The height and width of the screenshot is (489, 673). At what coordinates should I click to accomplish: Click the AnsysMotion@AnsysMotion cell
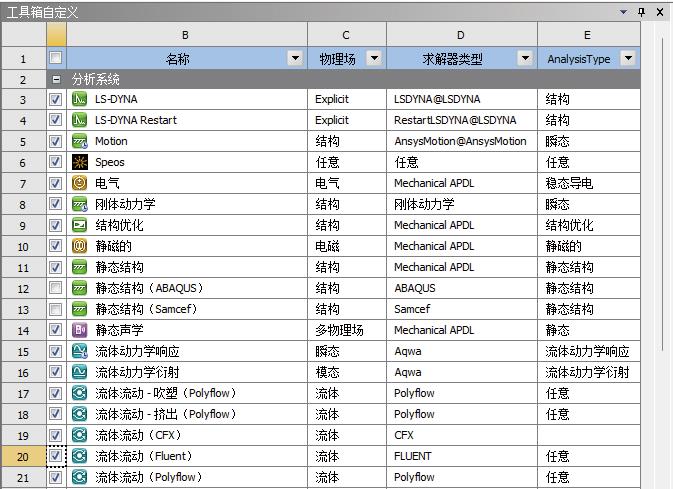462,141
